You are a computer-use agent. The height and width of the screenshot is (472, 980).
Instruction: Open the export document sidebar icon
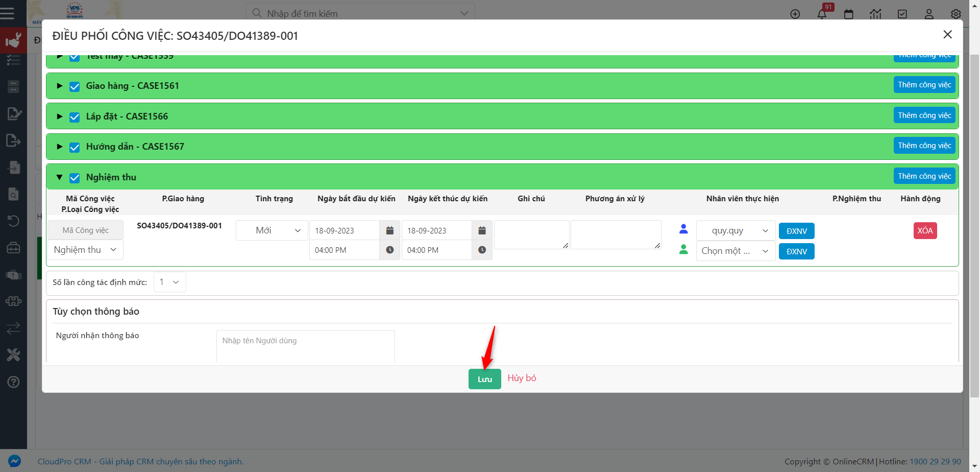pos(14,140)
